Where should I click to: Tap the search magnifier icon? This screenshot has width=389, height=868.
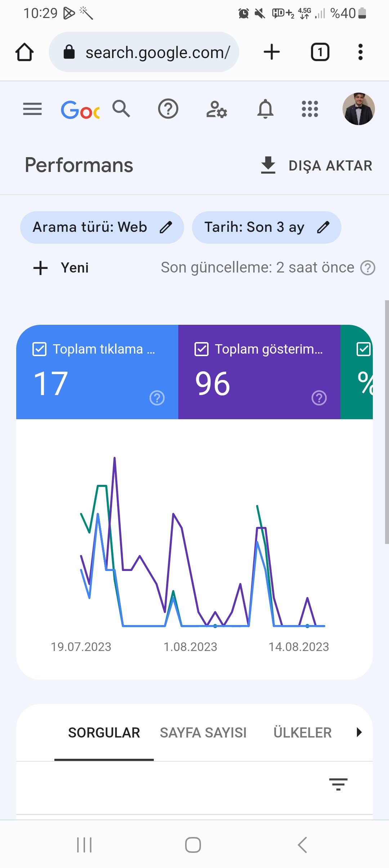click(121, 109)
